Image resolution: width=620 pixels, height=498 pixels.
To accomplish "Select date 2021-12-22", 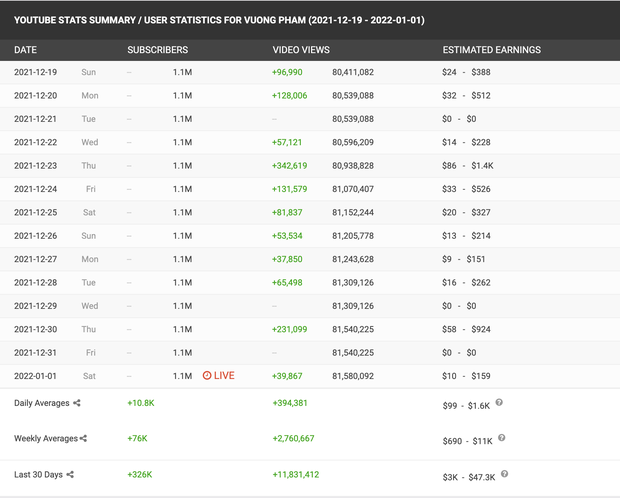I will point(36,142).
